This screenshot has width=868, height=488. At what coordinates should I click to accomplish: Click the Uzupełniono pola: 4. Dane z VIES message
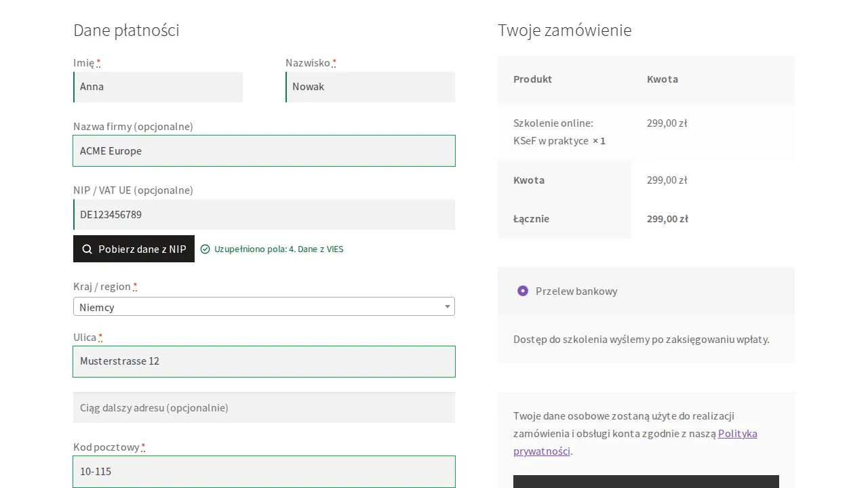[x=279, y=249]
